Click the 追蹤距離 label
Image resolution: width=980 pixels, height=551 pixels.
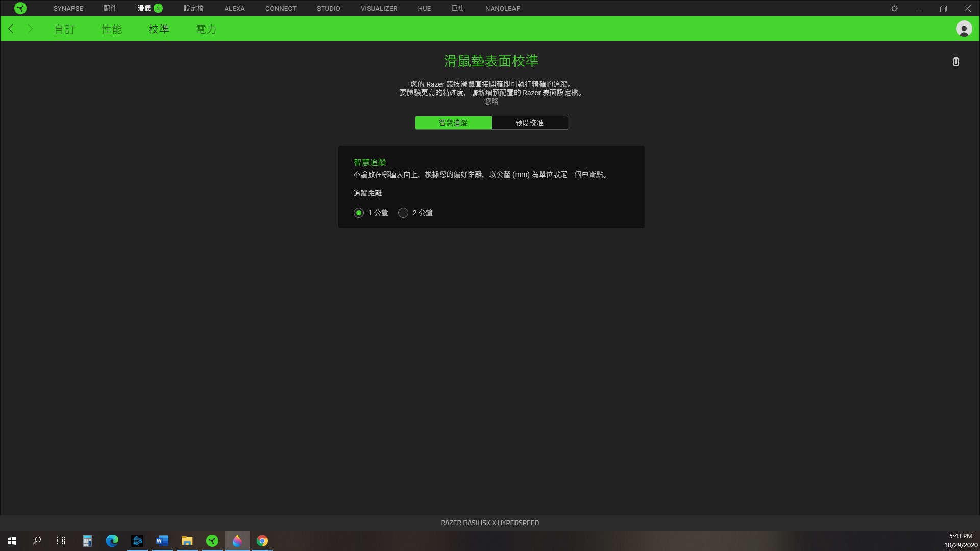point(367,193)
